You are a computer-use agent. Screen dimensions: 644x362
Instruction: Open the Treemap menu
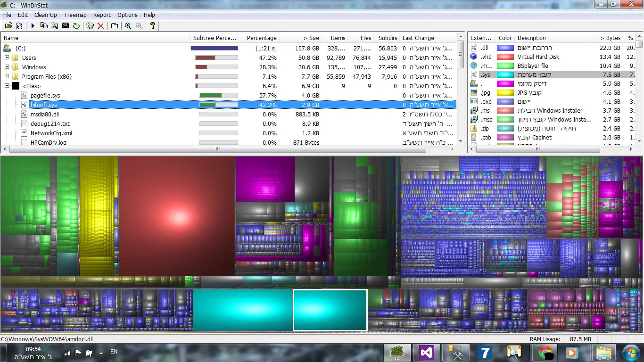pyautogui.click(x=75, y=15)
